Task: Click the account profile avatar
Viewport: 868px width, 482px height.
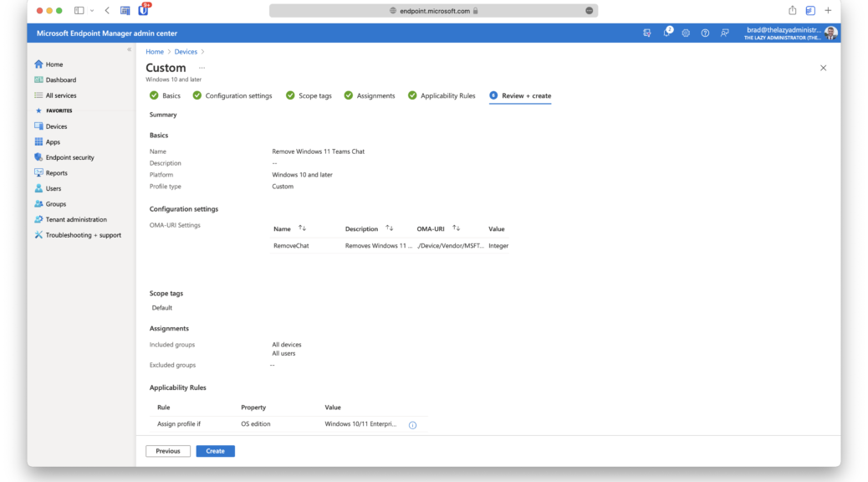Action: (830, 33)
